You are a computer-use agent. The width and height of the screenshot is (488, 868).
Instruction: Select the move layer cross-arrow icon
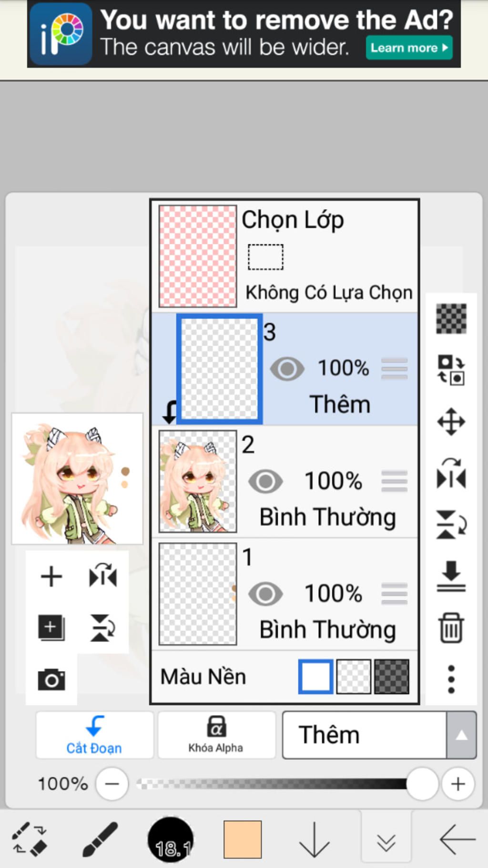[451, 422]
